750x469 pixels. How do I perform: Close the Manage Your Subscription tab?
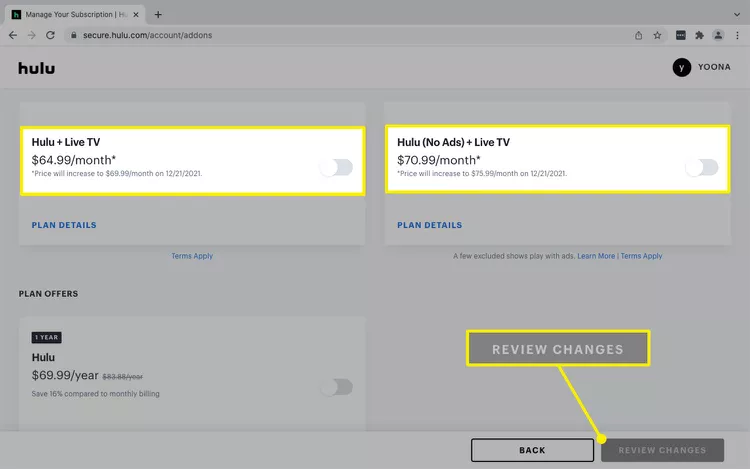pyautogui.click(x=136, y=15)
